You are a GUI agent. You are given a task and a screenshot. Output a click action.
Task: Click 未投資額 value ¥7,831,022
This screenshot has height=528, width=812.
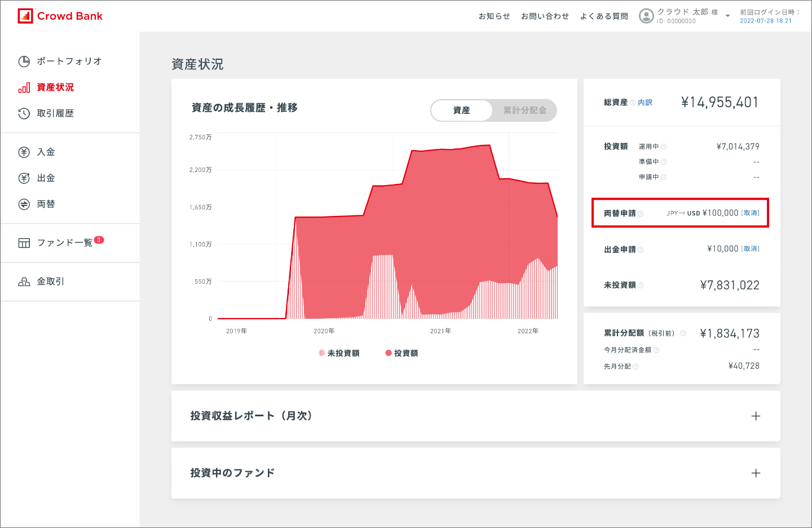(x=730, y=285)
